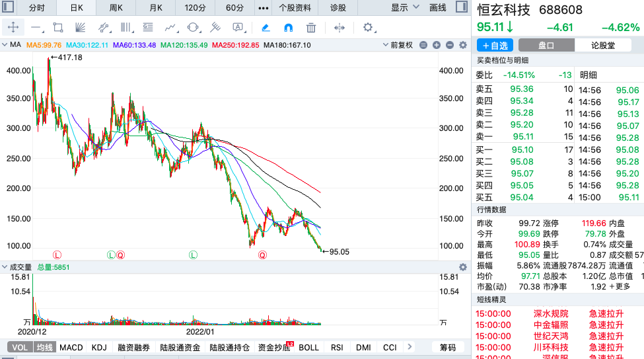
Task: Click the round plus button in MA bar
Action: 437,45
